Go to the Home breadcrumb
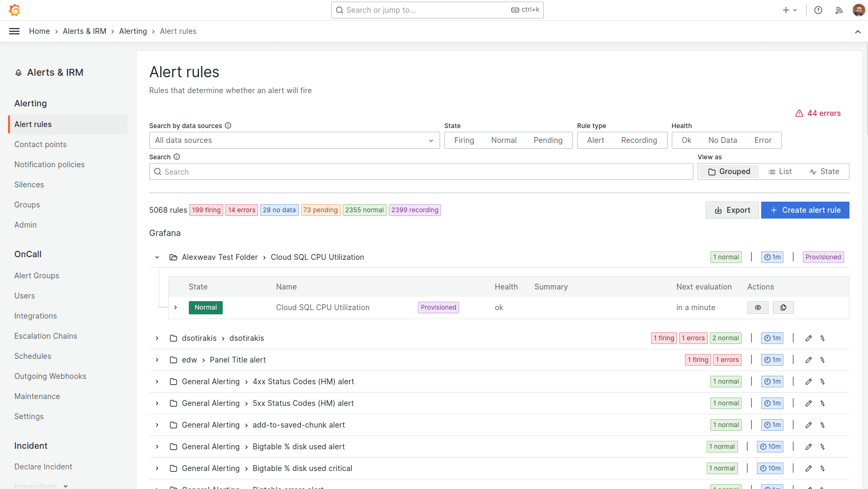Image resolution: width=868 pixels, height=489 pixels. 40,31
